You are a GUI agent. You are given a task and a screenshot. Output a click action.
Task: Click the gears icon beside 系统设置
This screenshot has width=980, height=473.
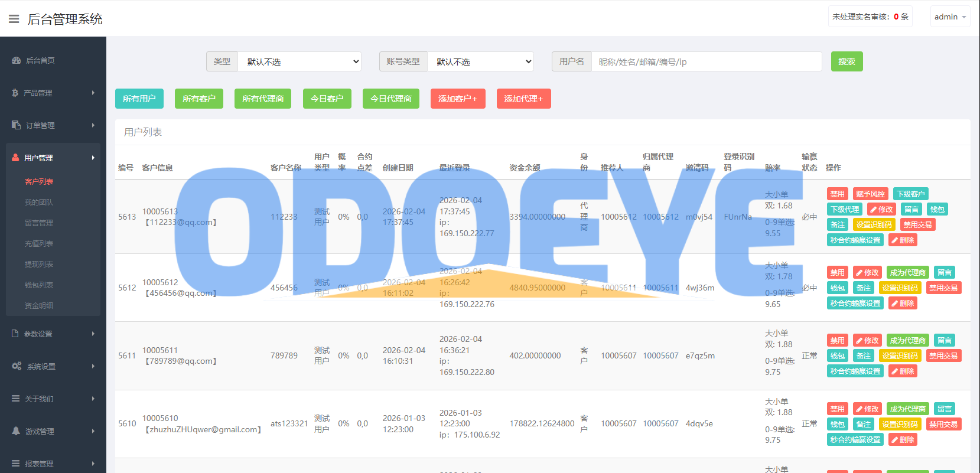click(17, 366)
